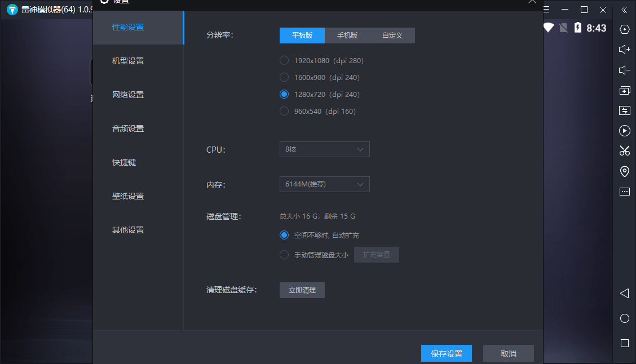This screenshot has width=636, height=364.
Task: Open the scissors screenshot tool
Action: point(624,150)
